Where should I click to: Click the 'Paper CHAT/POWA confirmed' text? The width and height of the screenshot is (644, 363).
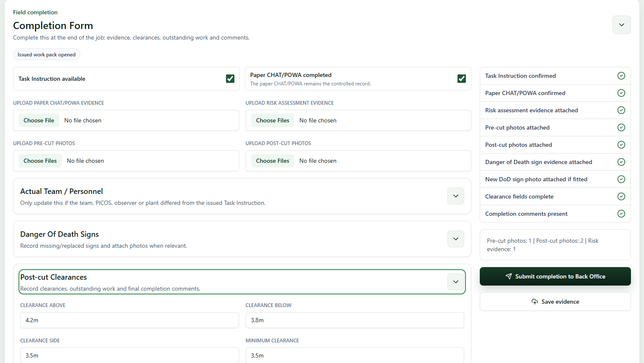point(525,93)
